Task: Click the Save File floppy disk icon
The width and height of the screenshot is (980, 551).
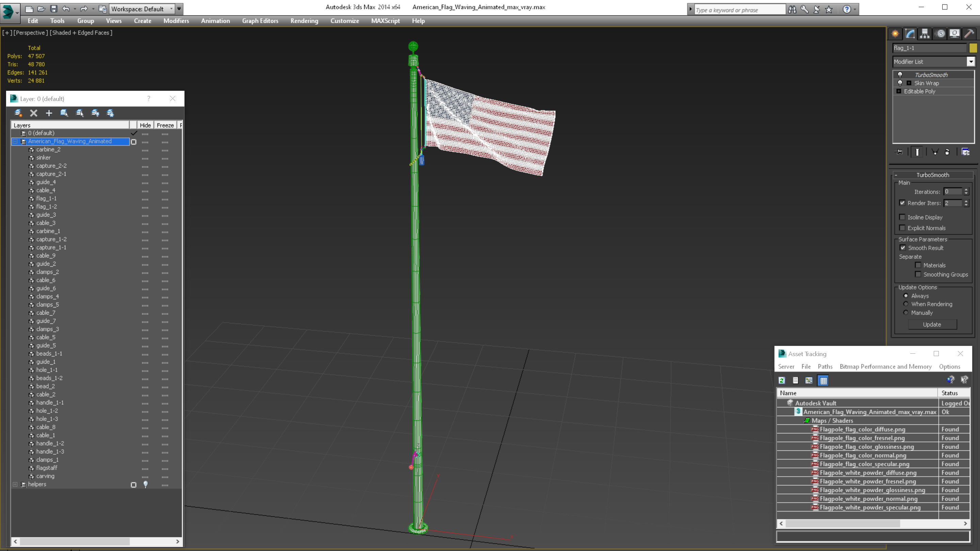Action: point(54,9)
